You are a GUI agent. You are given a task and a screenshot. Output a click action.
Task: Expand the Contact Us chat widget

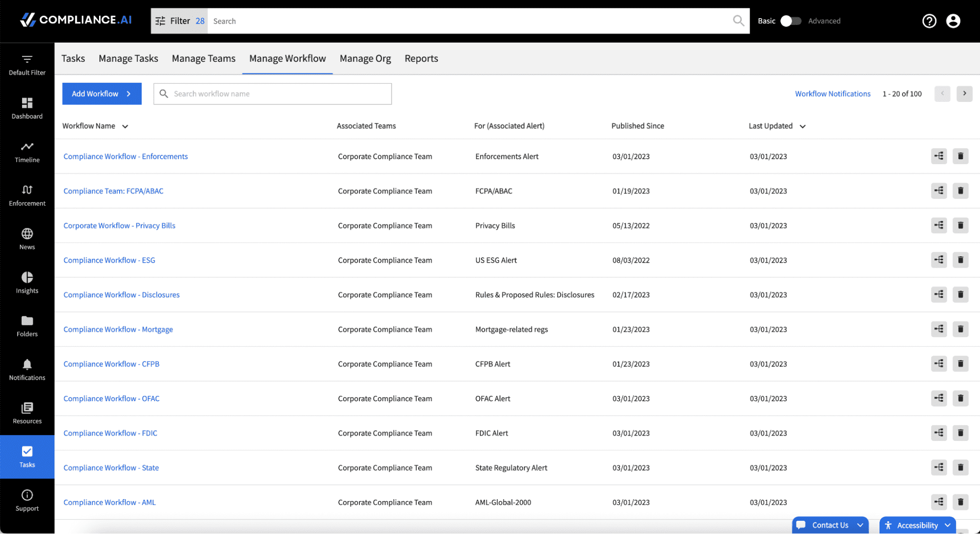830,525
